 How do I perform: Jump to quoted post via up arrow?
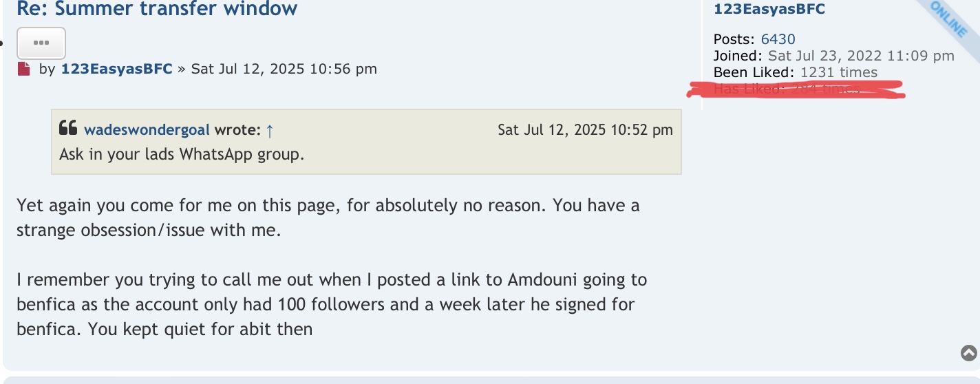point(270,130)
